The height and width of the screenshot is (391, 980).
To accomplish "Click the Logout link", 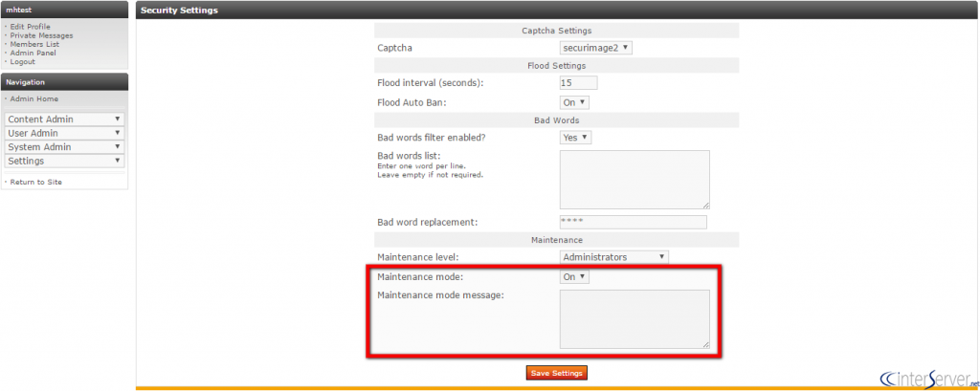I will point(23,62).
